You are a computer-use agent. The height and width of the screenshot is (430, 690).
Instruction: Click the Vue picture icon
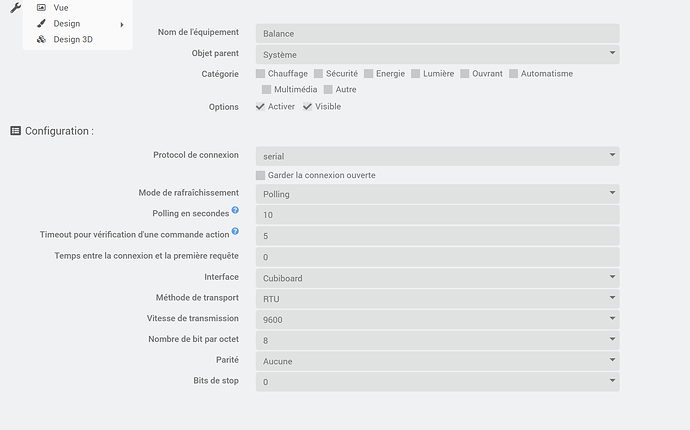pyautogui.click(x=41, y=7)
